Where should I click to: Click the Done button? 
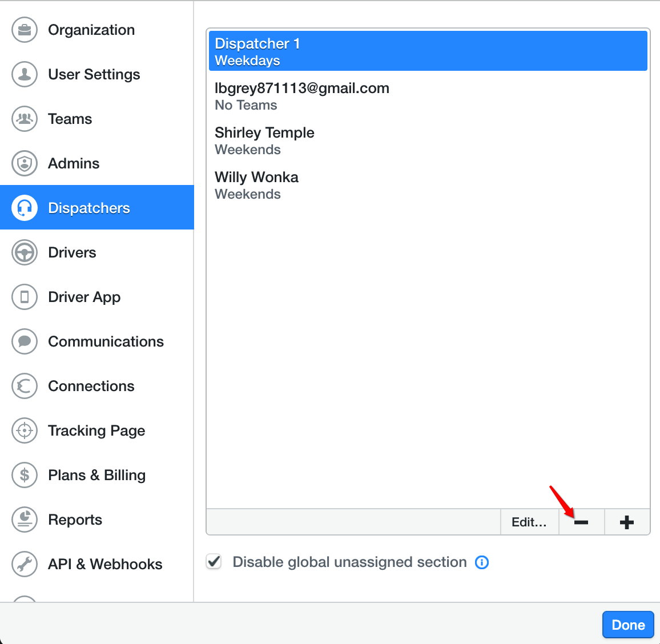pos(628,625)
